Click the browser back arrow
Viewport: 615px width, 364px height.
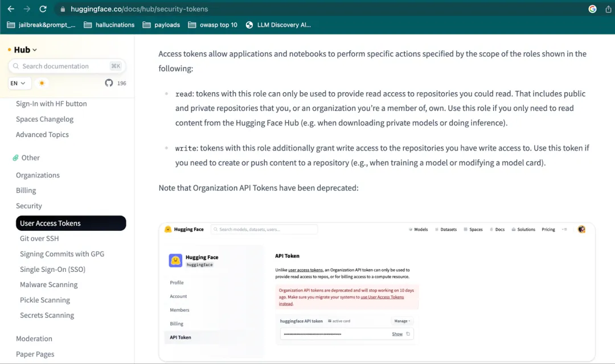pos(11,9)
